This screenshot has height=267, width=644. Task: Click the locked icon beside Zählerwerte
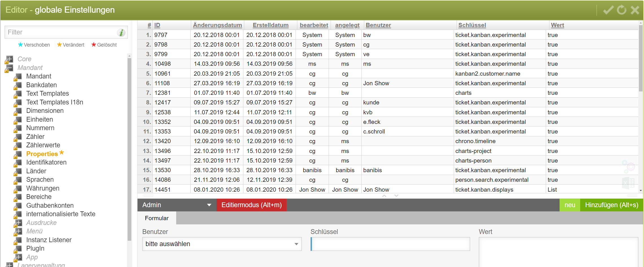coord(18,145)
